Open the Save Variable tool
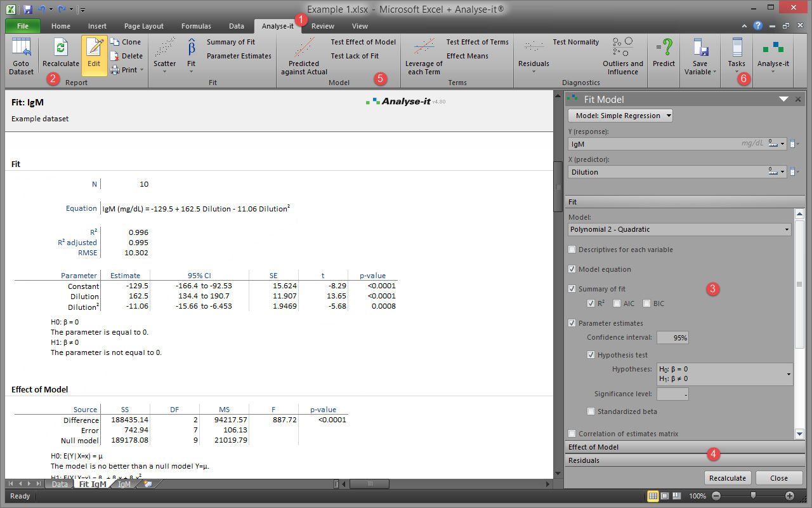 [x=700, y=48]
